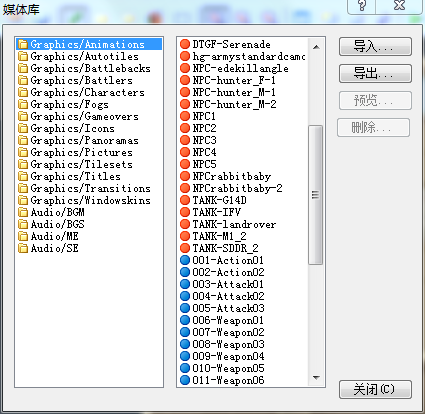The width and height of the screenshot is (425, 414).
Task: Click the red dot icon for NPC3
Action: coord(185,140)
